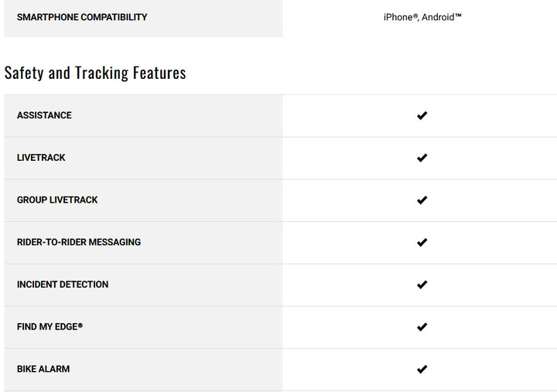Click the iPhone, Android compatibility text
Image resolution: width=557 pixels, height=392 pixels.
click(422, 17)
